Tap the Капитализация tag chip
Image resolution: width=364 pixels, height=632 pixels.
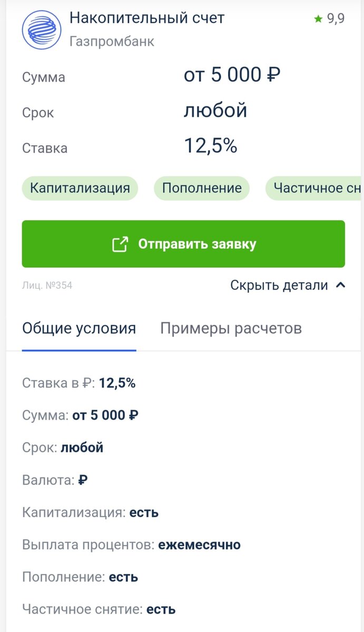80,188
